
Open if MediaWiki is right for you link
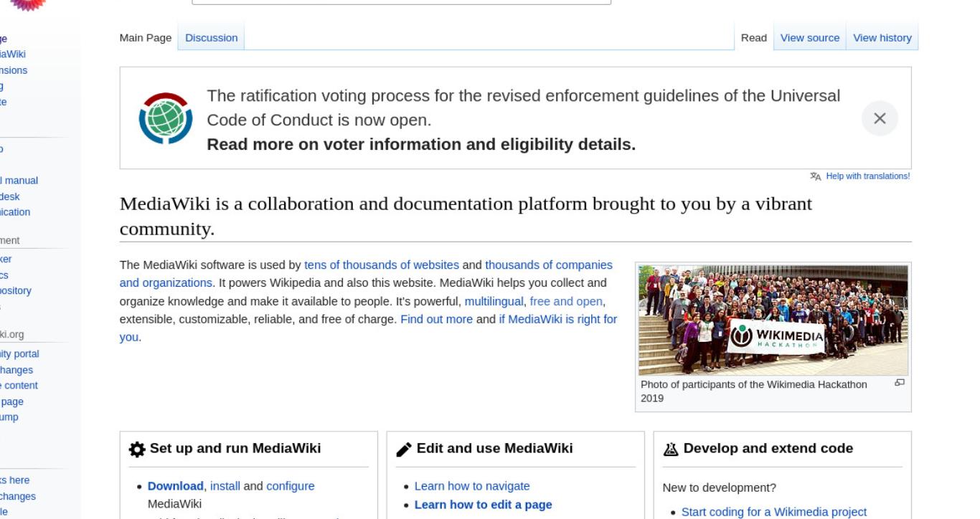(368, 328)
